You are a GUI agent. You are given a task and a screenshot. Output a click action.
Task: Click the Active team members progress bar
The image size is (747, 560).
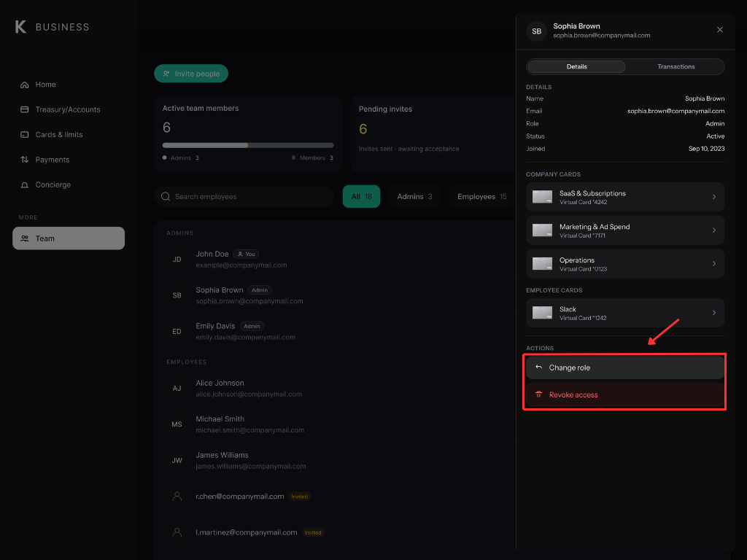click(x=248, y=145)
